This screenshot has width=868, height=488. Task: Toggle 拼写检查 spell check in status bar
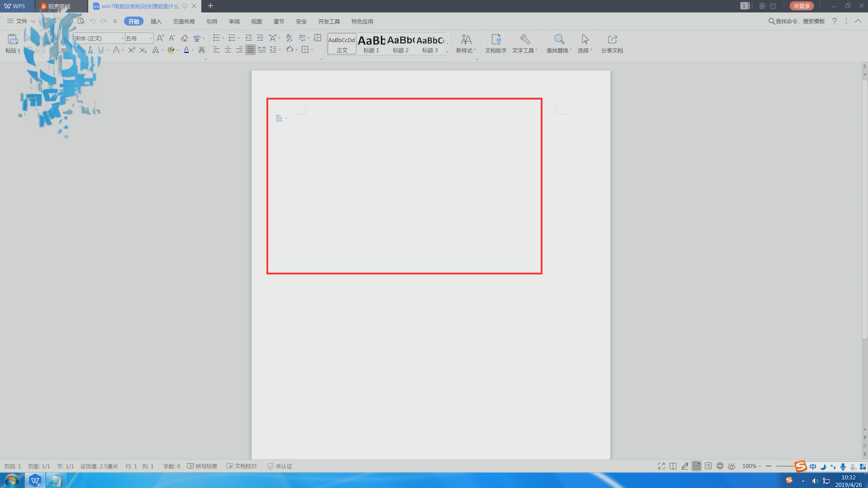tap(202, 466)
